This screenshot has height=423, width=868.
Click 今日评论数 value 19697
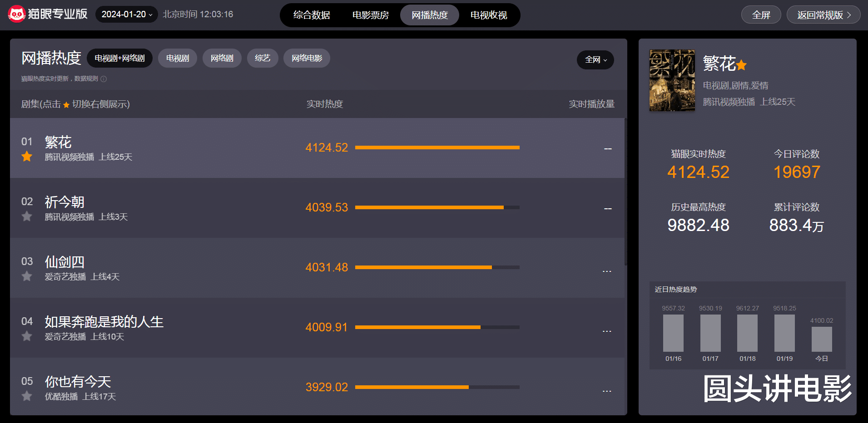(797, 172)
